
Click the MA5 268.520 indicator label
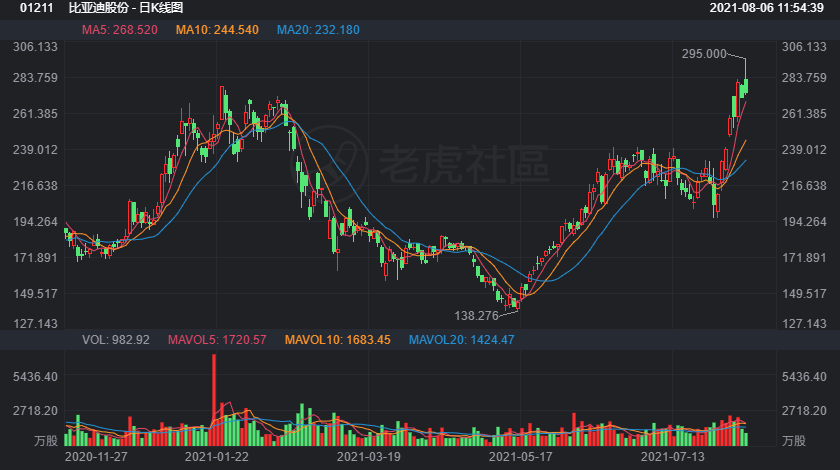click(119, 30)
